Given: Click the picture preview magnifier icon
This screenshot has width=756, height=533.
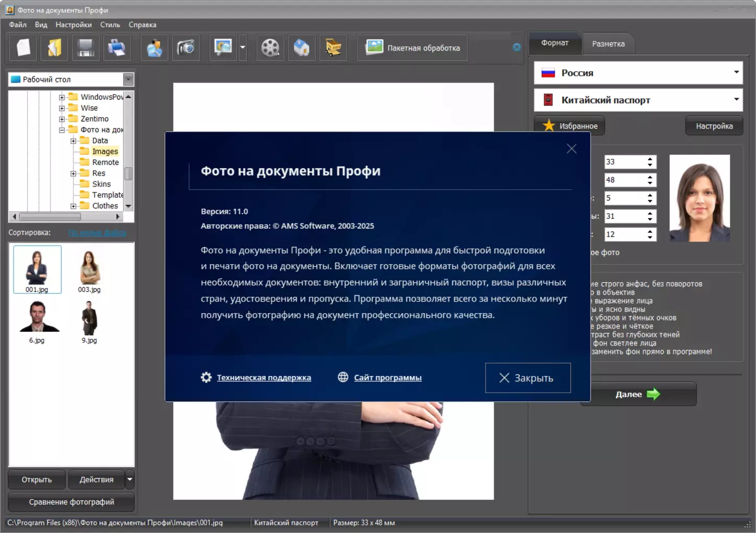Looking at the screenshot, I should click(223, 48).
